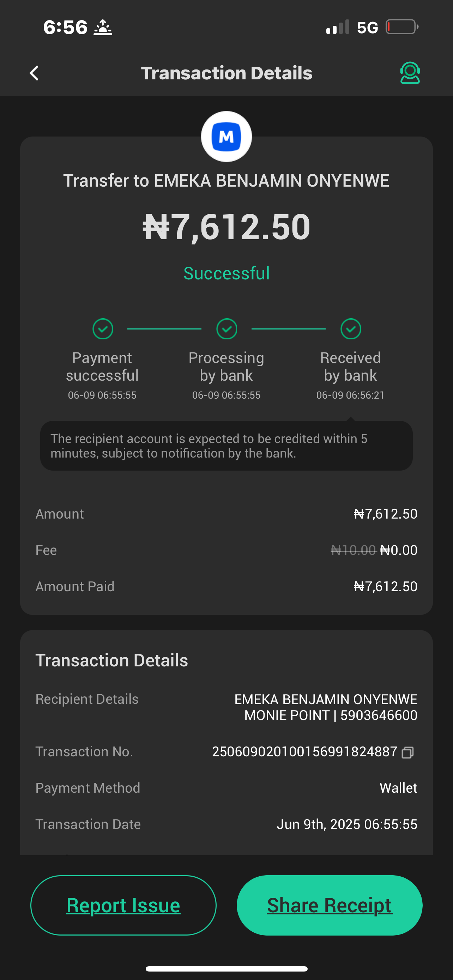The width and height of the screenshot is (453, 980).
Task: Tap the Successful status text
Action: pos(226,273)
